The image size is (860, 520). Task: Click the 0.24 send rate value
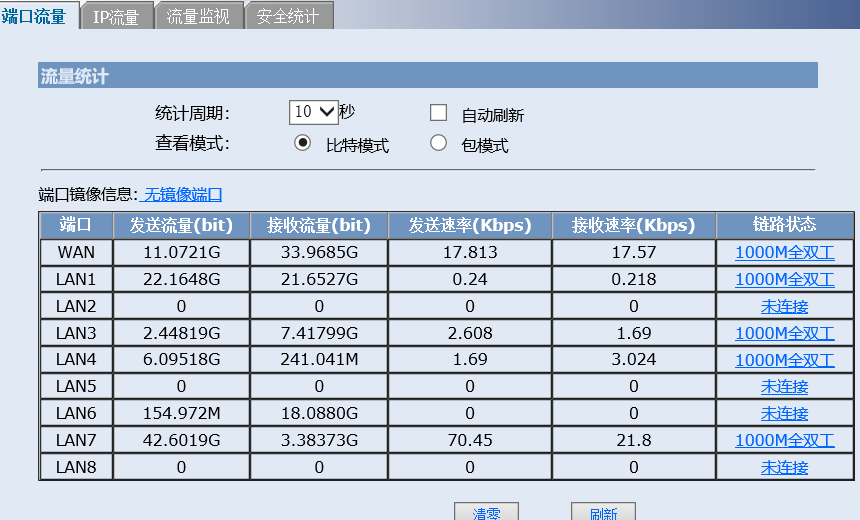click(470, 279)
